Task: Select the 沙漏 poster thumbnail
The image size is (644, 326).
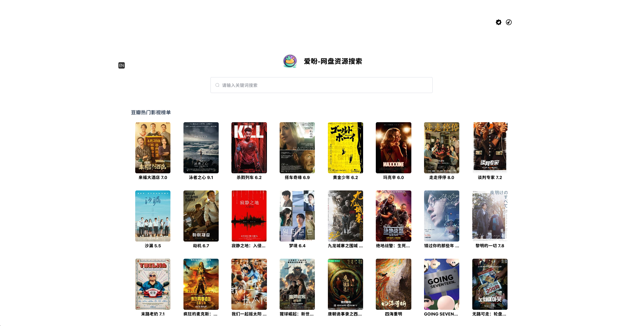Action: coord(153,216)
